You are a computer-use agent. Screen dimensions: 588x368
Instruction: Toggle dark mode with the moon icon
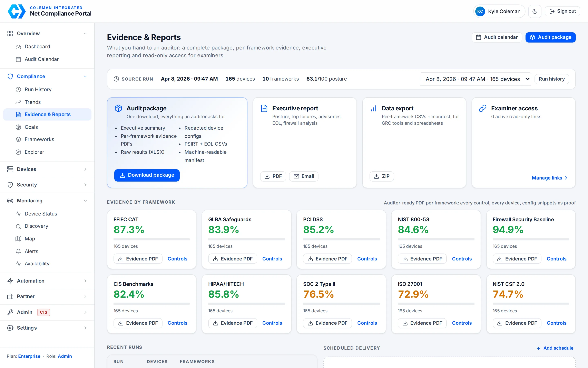click(535, 11)
